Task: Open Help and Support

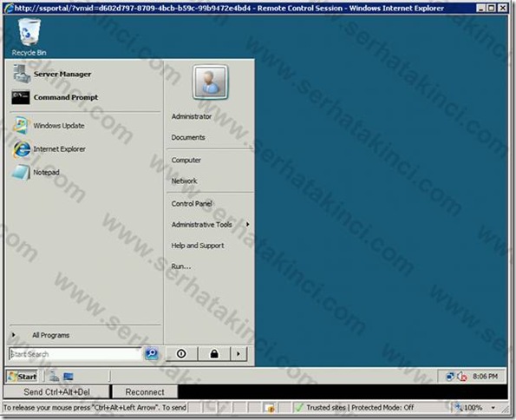Action: pos(198,246)
